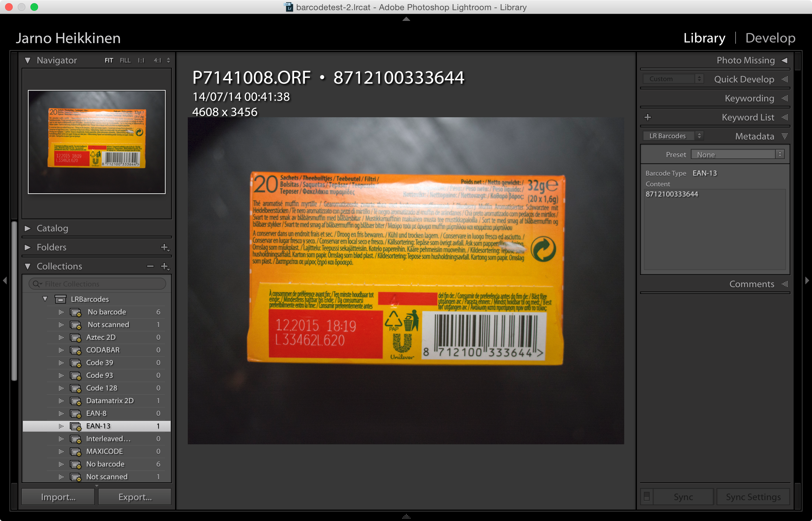Hide the top module picker arrow
812x521 pixels.
[x=406, y=19]
